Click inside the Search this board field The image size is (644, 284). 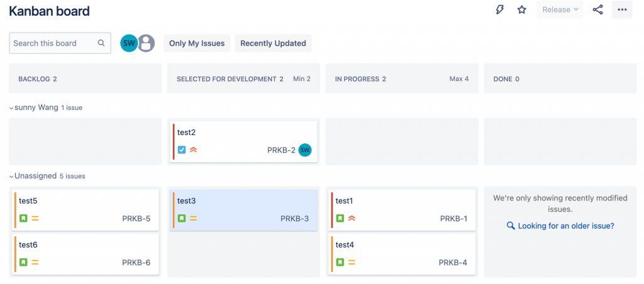53,43
